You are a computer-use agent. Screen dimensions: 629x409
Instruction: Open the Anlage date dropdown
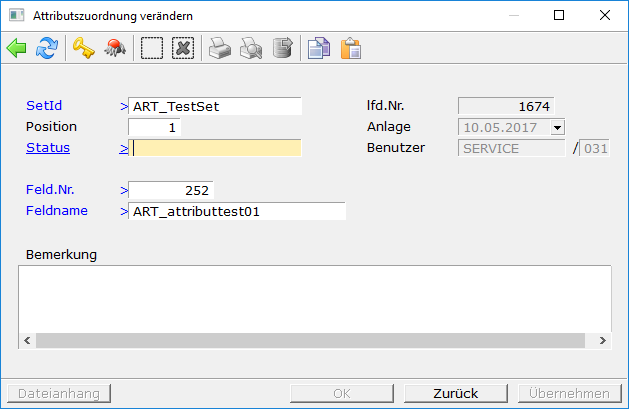click(x=557, y=127)
